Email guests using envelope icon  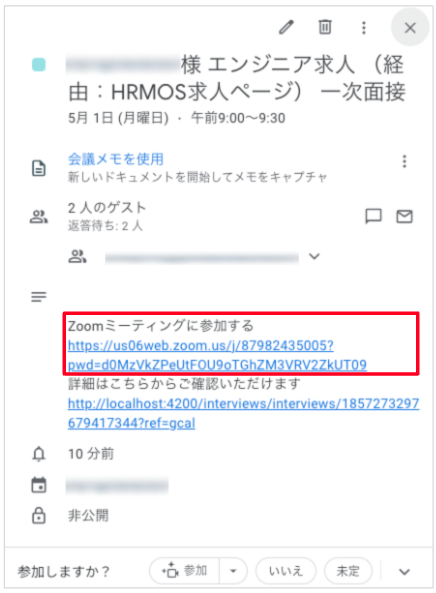404,216
